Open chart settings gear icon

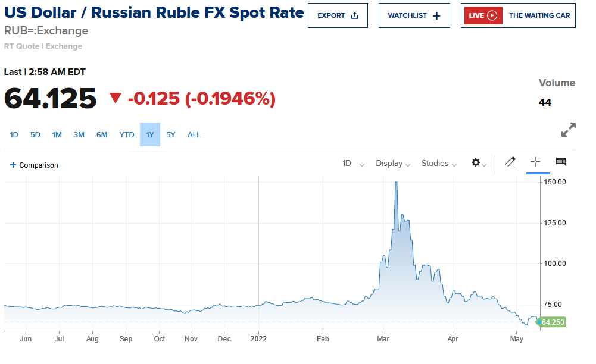pyautogui.click(x=476, y=163)
